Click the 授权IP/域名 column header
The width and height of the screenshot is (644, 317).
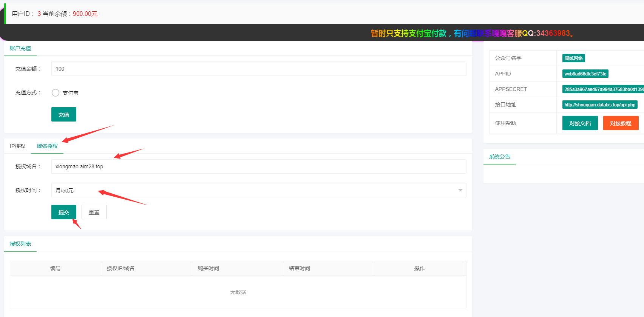pyautogui.click(x=120, y=268)
